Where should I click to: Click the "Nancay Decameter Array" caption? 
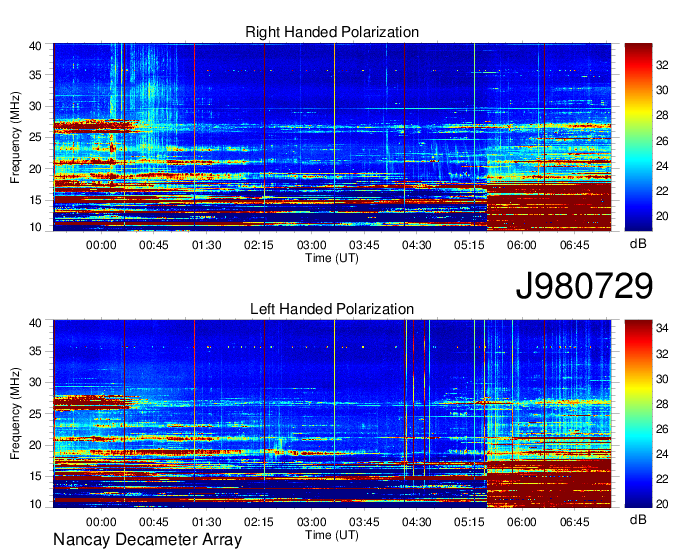click(x=147, y=540)
